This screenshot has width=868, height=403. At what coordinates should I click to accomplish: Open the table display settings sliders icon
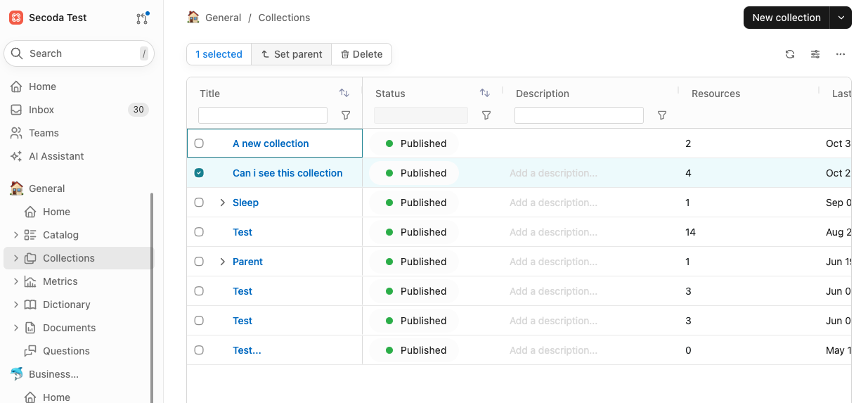pyautogui.click(x=815, y=54)
